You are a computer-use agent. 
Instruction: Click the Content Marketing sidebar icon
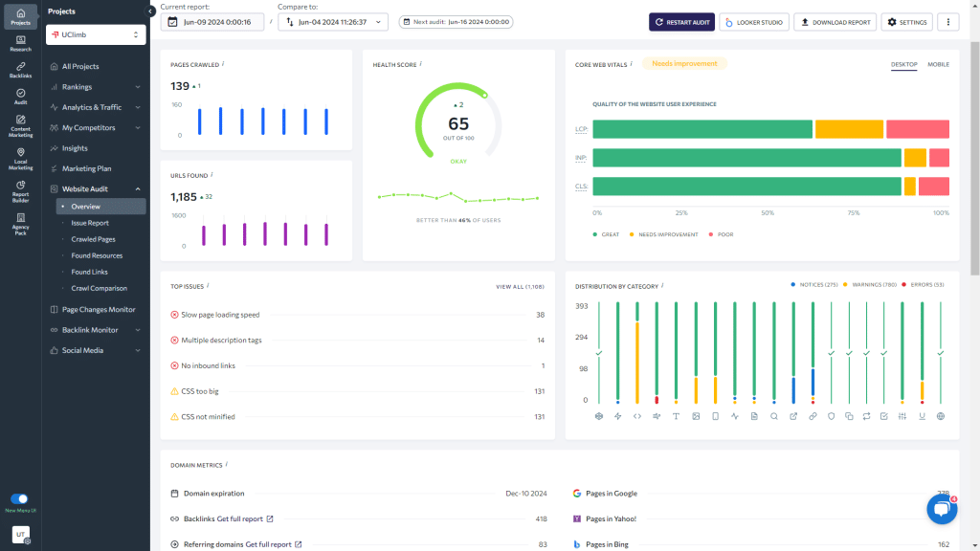point(19,122)
